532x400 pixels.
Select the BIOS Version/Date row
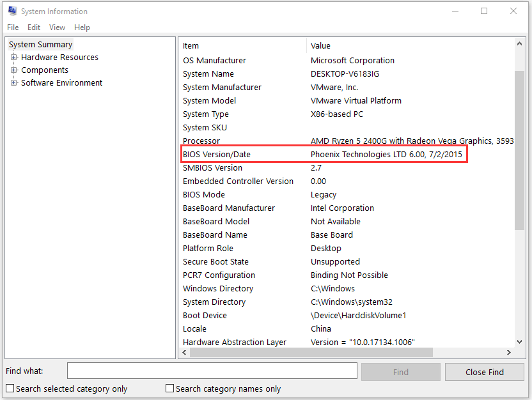click(347, 155)
